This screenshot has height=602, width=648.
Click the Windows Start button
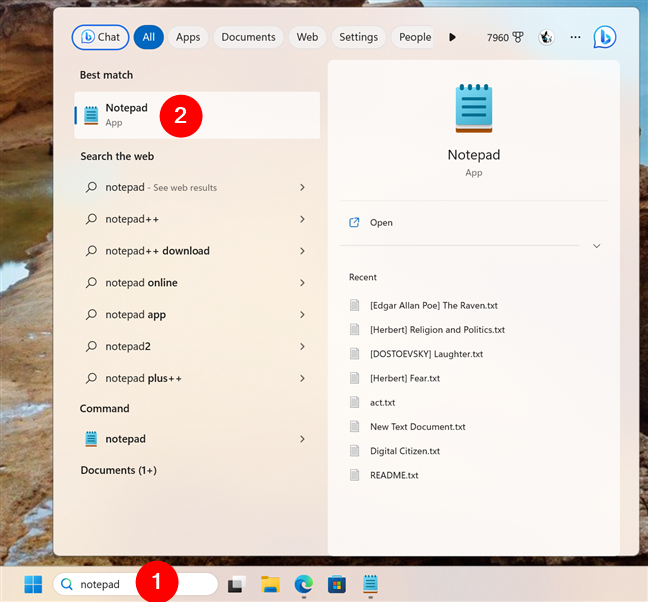33,584
